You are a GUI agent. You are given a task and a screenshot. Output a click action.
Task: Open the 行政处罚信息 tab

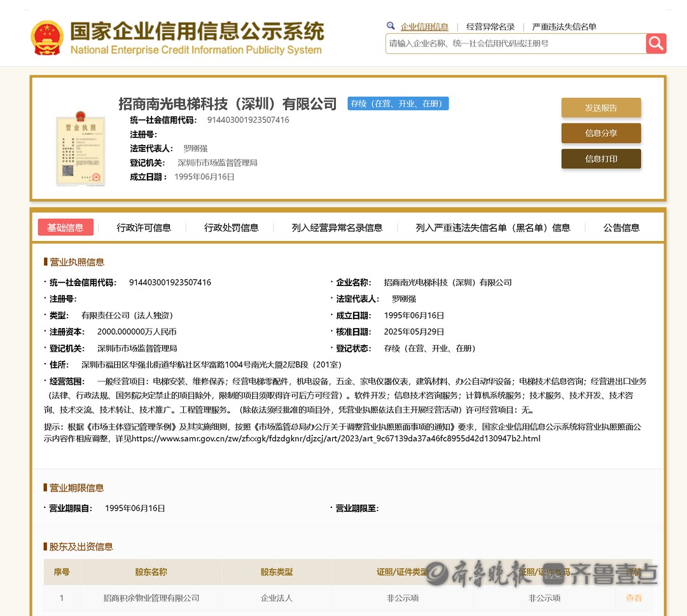231,228
